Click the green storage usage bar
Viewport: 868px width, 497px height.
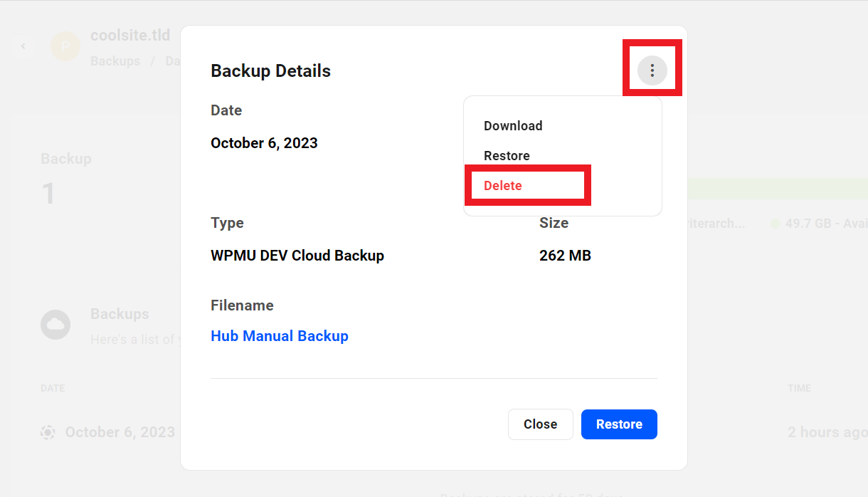tap(778, 189)
